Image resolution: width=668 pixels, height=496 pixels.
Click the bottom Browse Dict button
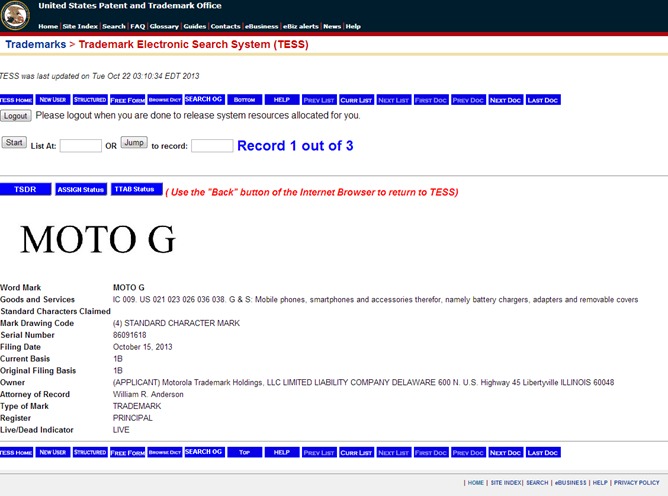point(165,452)
